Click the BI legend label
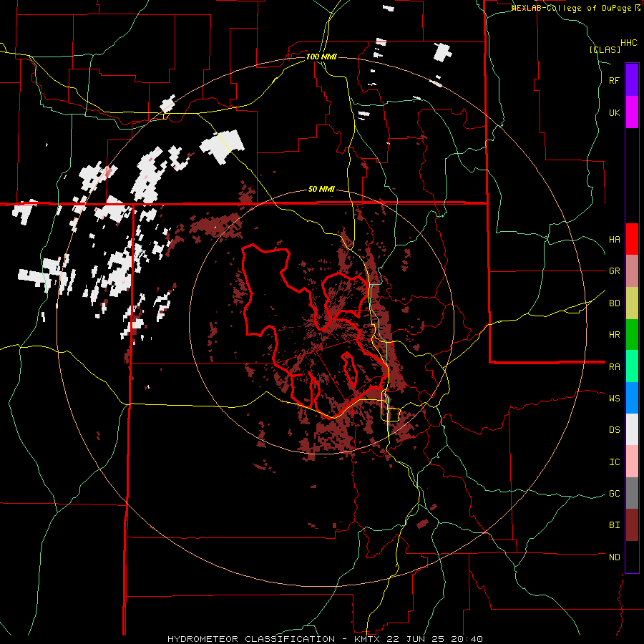 (x=615, y=525)
